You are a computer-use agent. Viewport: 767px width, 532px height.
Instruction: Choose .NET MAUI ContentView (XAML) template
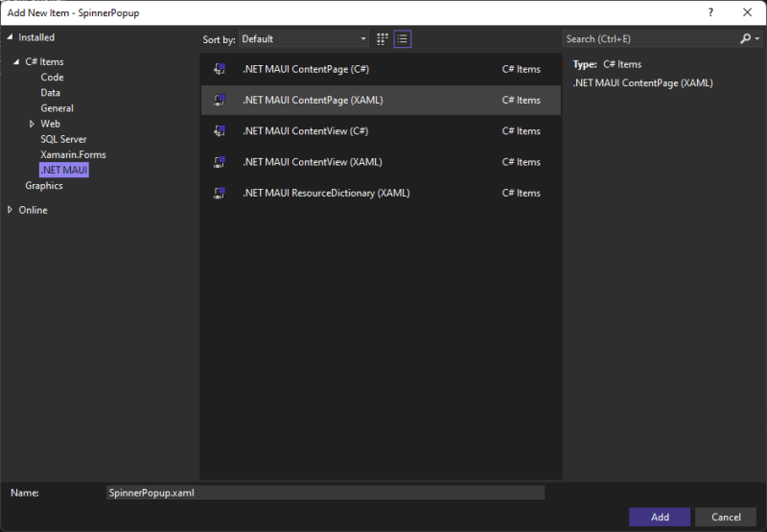(381, 162)
